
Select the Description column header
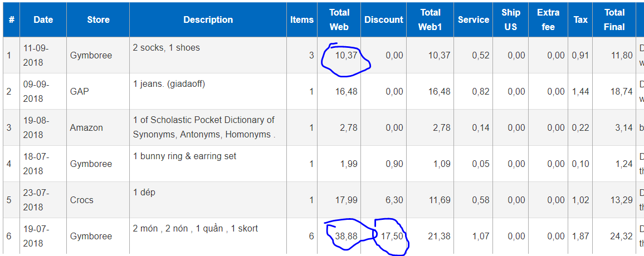point(208,19)
